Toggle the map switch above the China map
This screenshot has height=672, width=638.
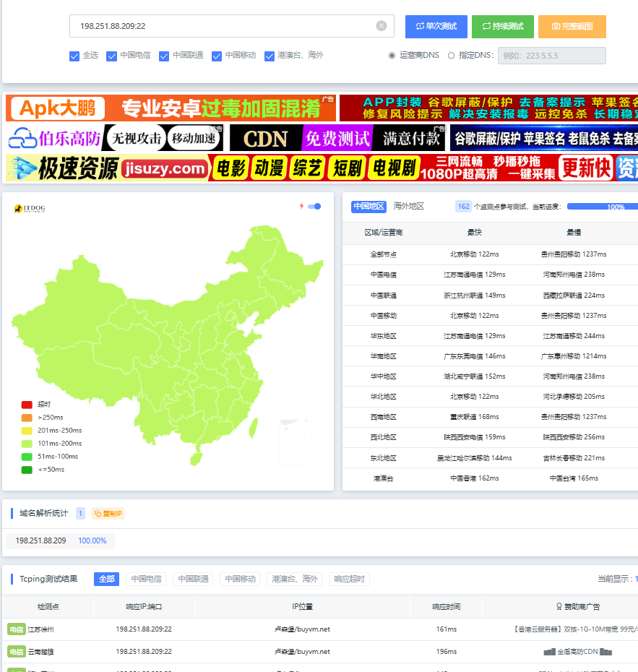314,207
